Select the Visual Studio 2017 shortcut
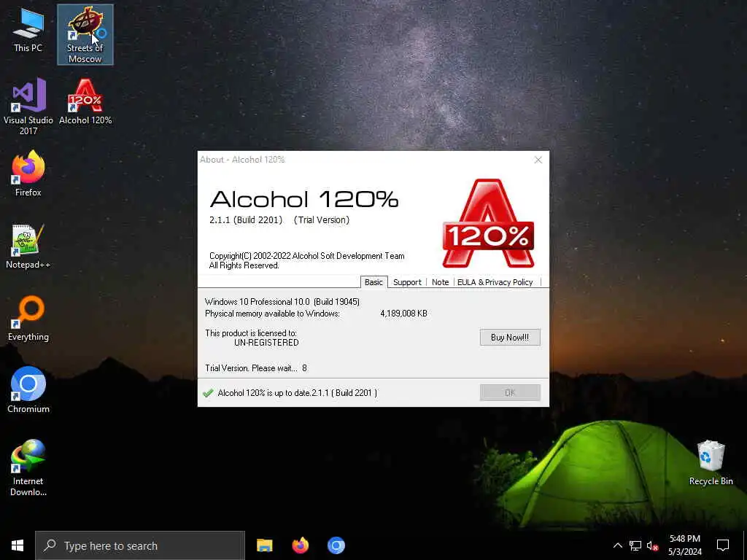Screen dimensions: 747x560 point(28,107)
